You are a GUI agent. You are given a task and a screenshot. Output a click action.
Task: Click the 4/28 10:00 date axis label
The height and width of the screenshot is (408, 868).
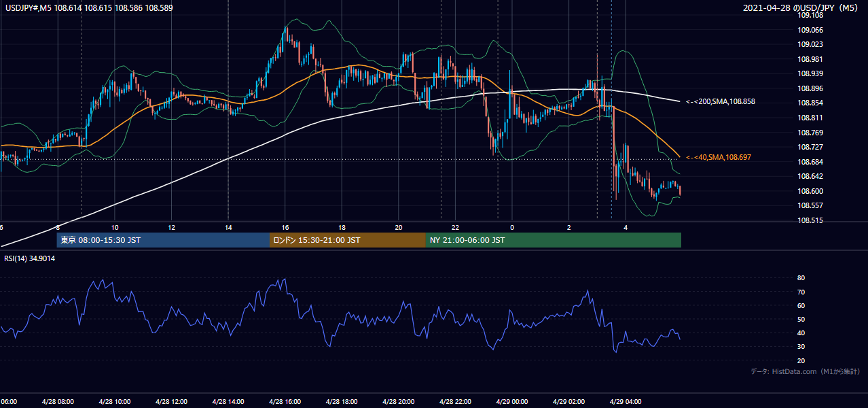coord(114,402)
